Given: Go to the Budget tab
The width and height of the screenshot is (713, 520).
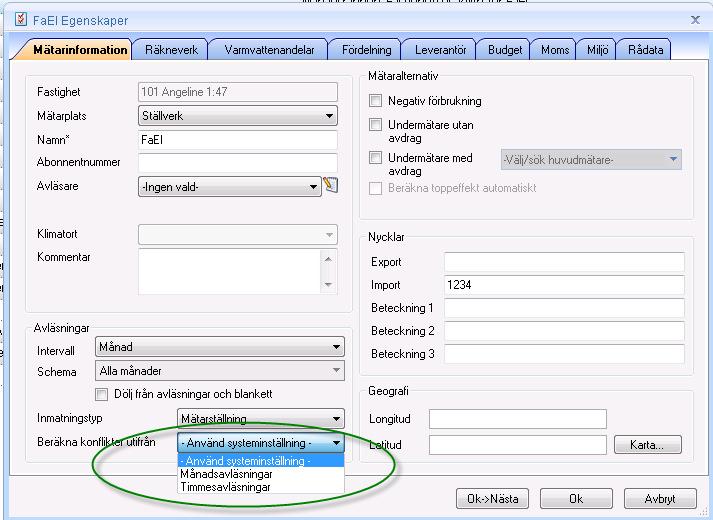Looking at the screenshot, I should pos(505,50).
